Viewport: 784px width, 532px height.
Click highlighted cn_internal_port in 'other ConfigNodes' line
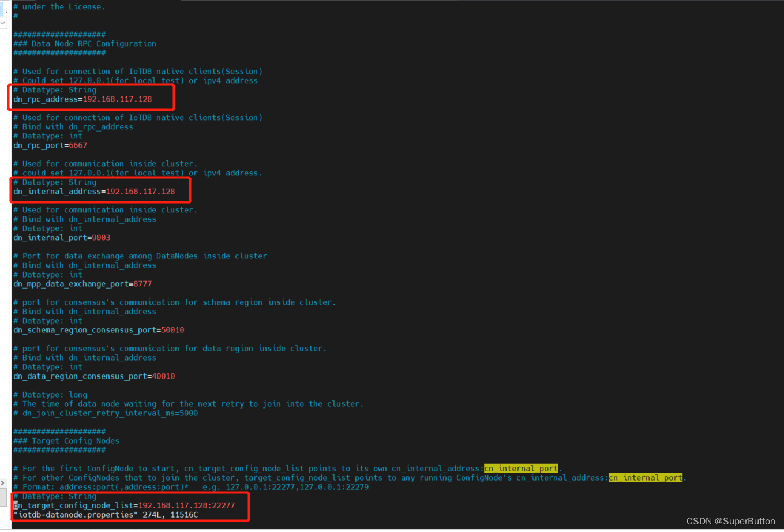pyautogui.click(x=646, y=478)
